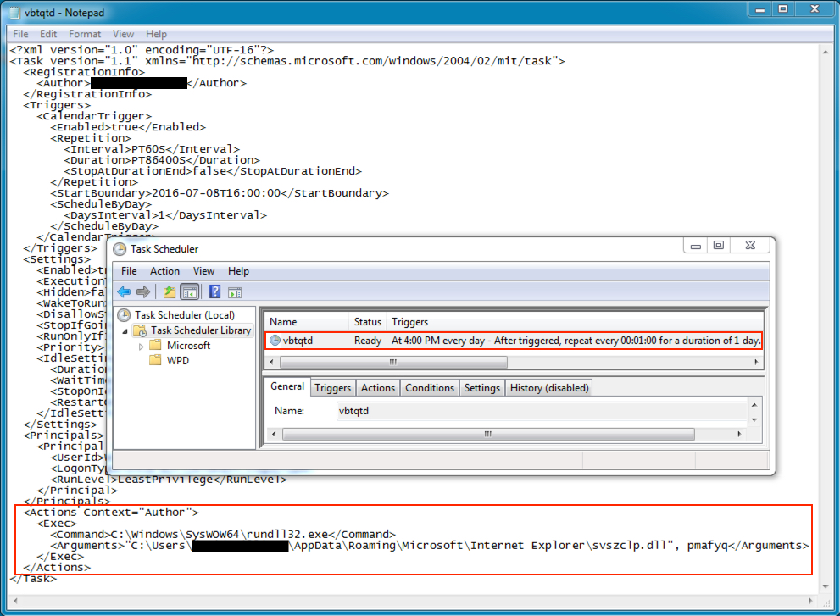Viewport: 840px width, 616px height.
Task: Click the Forward arrow in Task Scheduler toolbar
Action: click(143, 292)
